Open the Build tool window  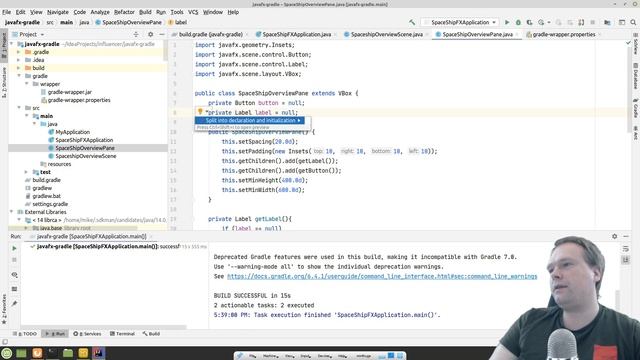tap(151, 334)
